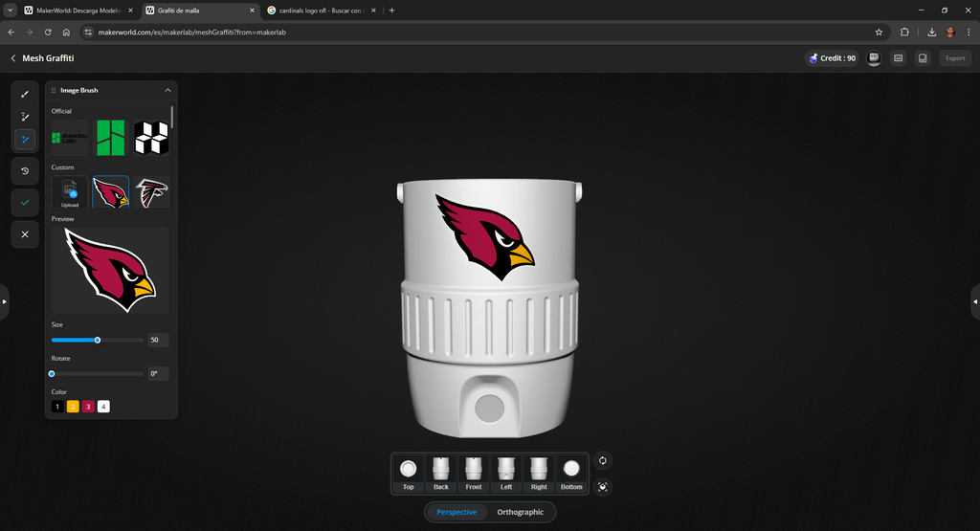The height and width of the screenshot is (531, 980).
Task: Select the text brush tool in left toolbar
Action: click(x=25, y=117)
